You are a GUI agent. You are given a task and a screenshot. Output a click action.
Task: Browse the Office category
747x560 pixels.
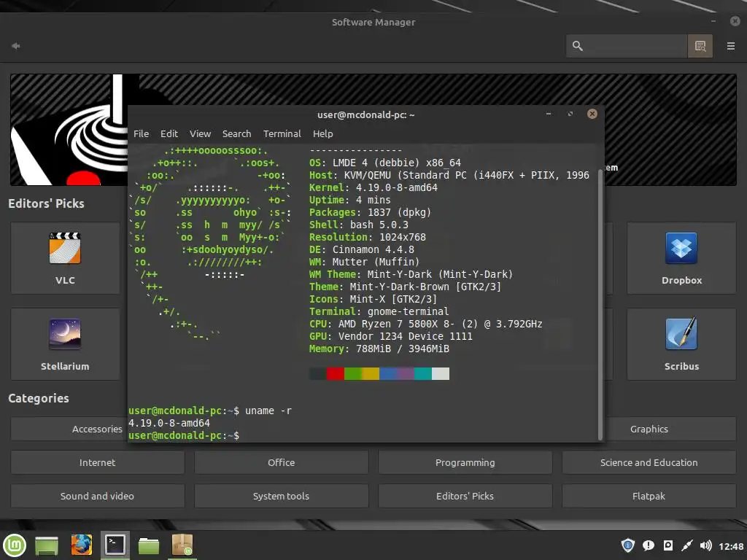pos(281,462)
